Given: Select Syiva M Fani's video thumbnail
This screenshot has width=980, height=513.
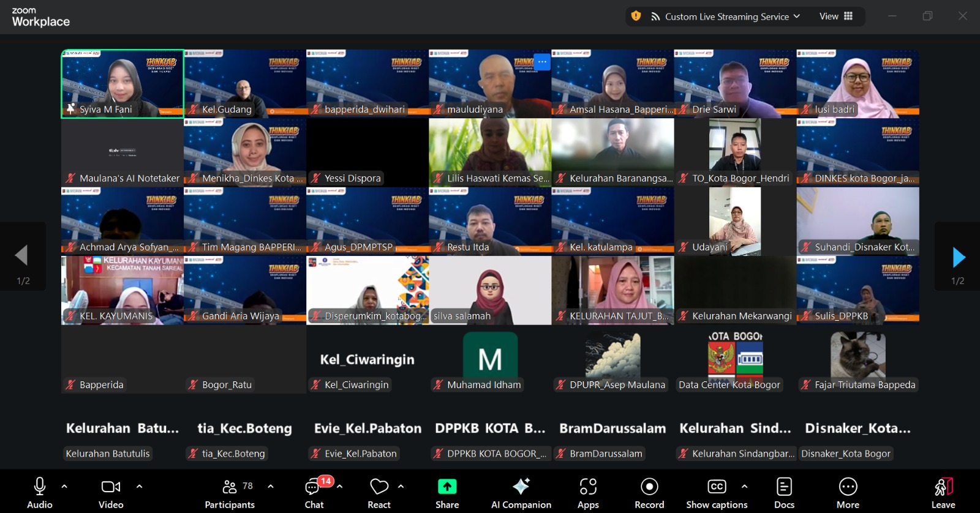Looking at the screenshot, I should click(123, 83).
